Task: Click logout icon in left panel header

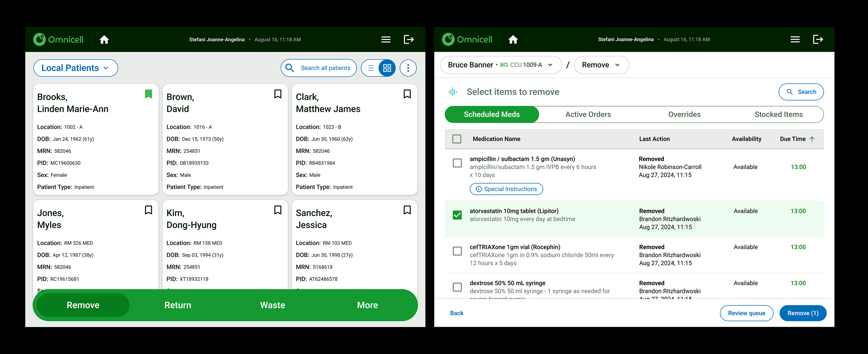Action: coord(408,40)
